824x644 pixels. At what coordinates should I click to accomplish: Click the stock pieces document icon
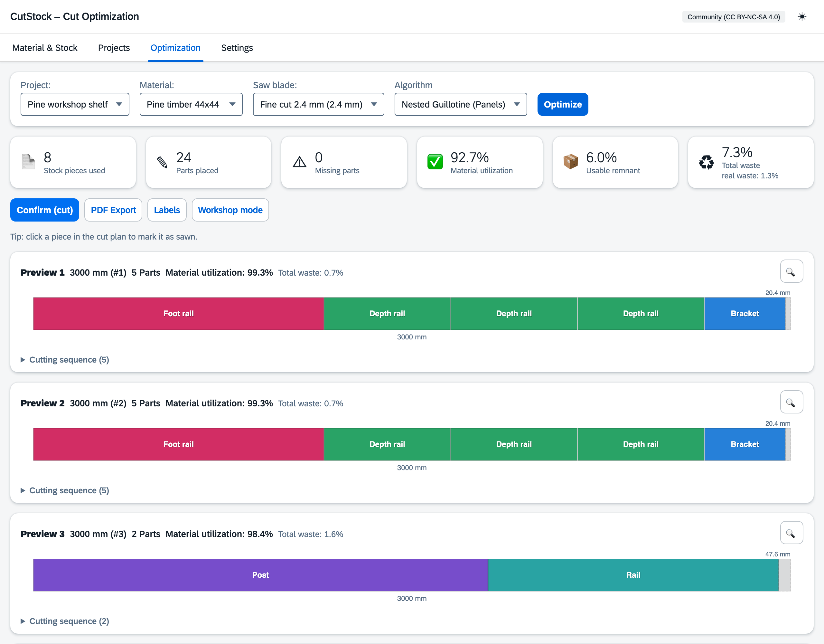point(28,162)
